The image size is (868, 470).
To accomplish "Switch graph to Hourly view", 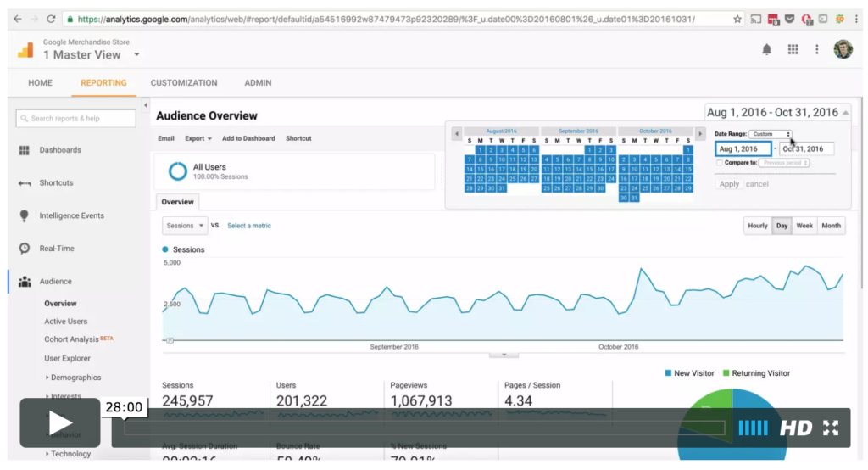I will pyautogui.click(x=757, y=226).
